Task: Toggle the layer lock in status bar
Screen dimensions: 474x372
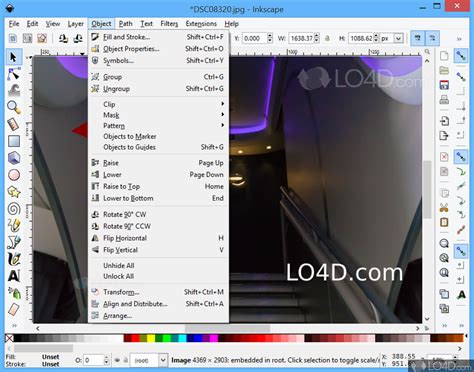Action: click(x=126, y=360)
